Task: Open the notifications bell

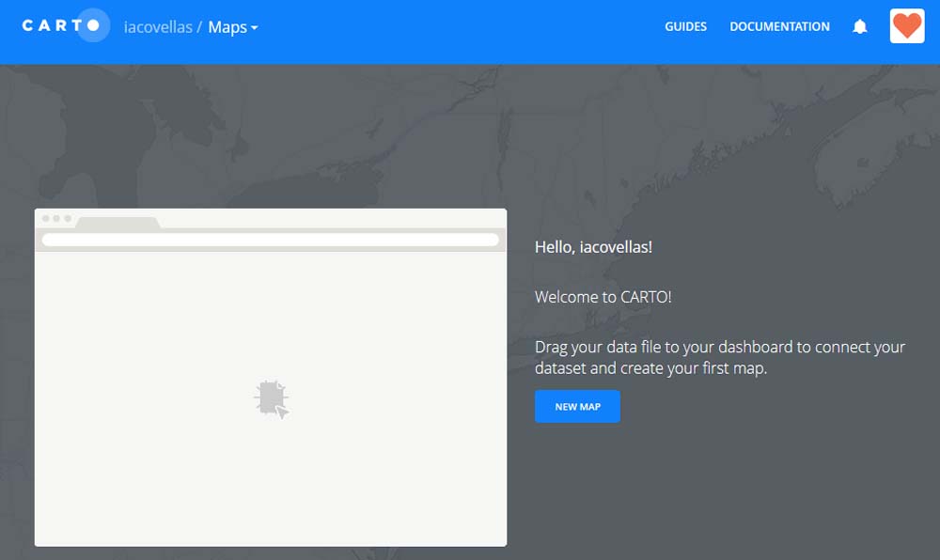Action: point(860,26)
